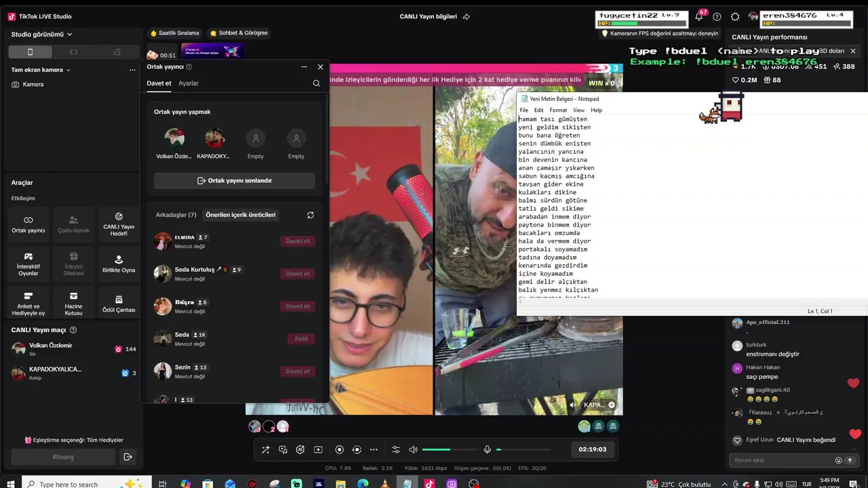Minimize the Ortak yayıncı panel
868x488 pixels.
pos(304,67)
